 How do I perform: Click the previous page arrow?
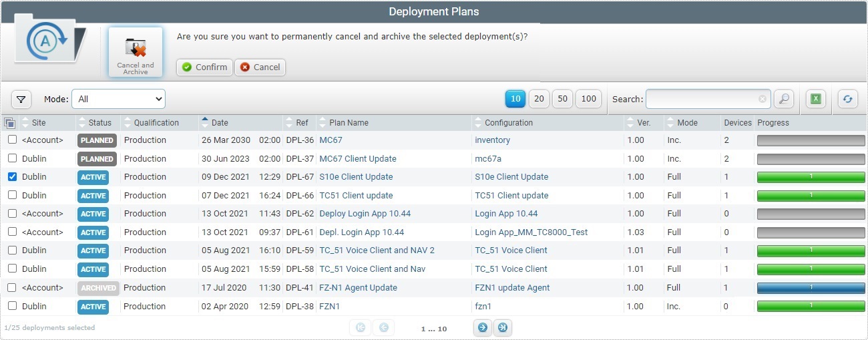[x=384, y=327]
